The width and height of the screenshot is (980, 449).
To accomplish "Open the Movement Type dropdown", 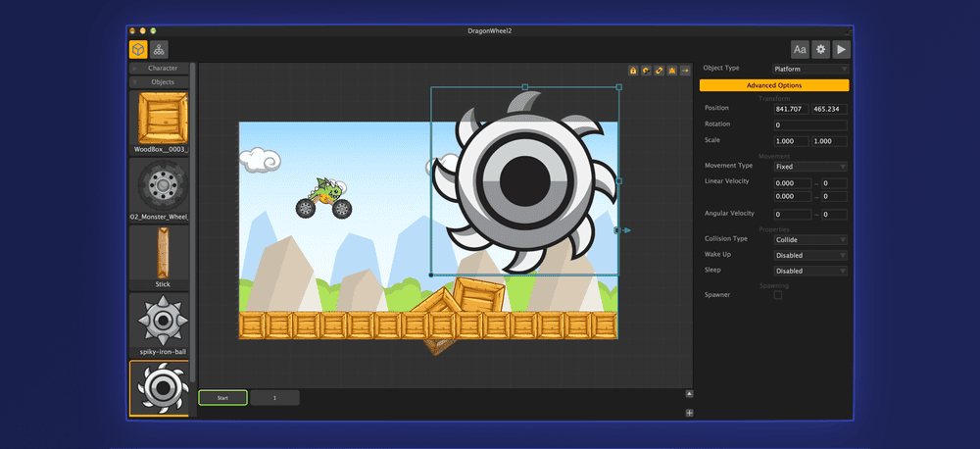I will 809,167.
